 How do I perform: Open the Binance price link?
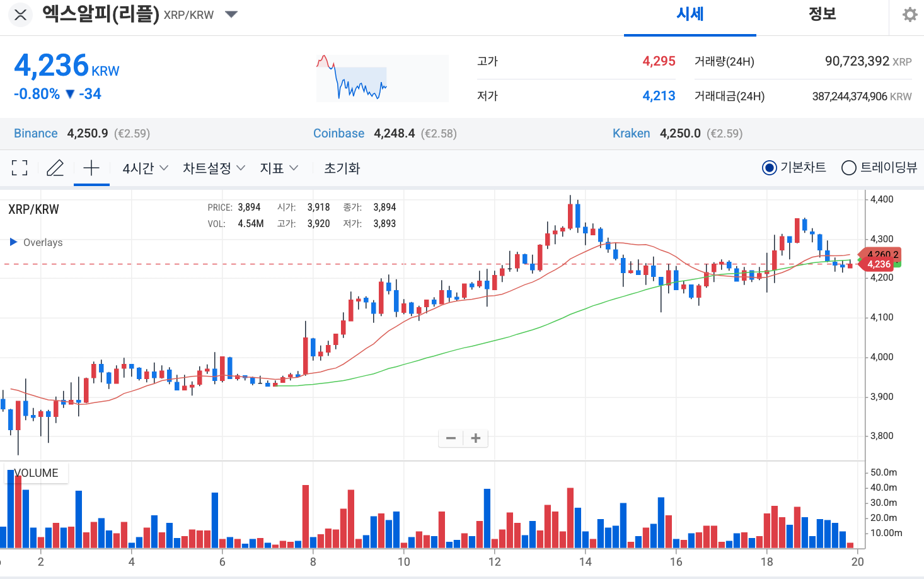(35, 133)
